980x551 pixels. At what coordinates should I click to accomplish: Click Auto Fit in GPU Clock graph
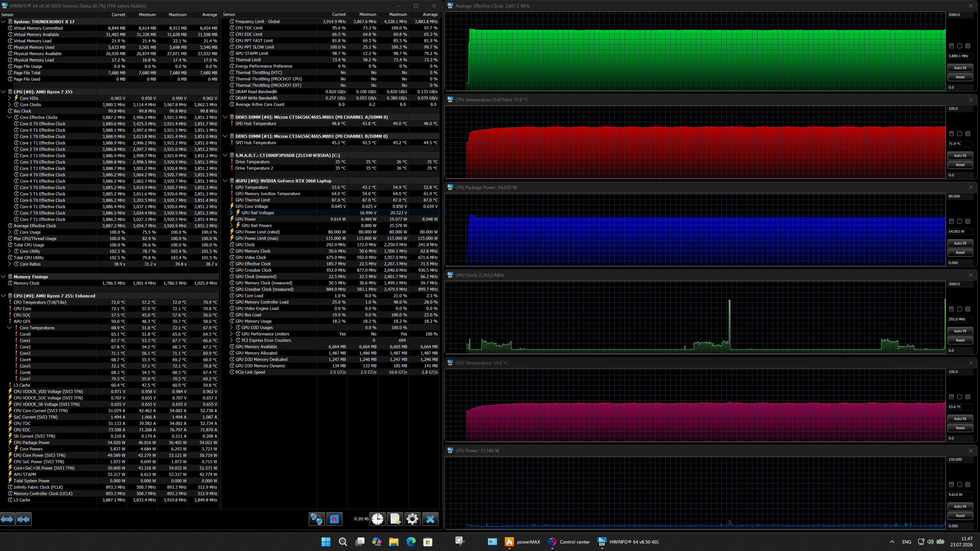(960, 331)
